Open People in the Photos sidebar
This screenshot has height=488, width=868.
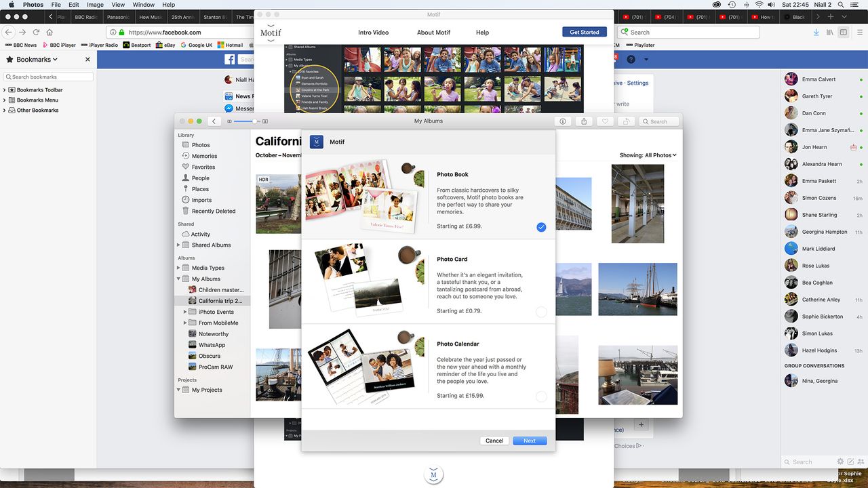point(200,178)
